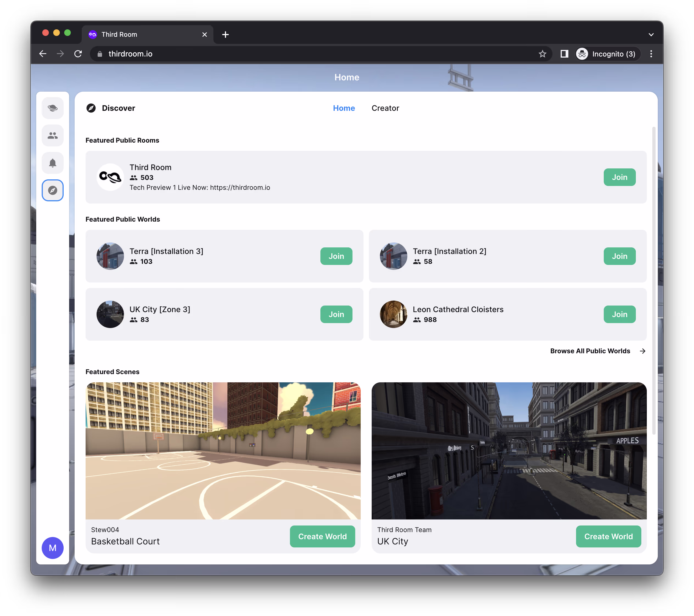Create World from Basketball Court scene
Image resolution: width=694 pixels, height=616 pixels.
[322, 536]
